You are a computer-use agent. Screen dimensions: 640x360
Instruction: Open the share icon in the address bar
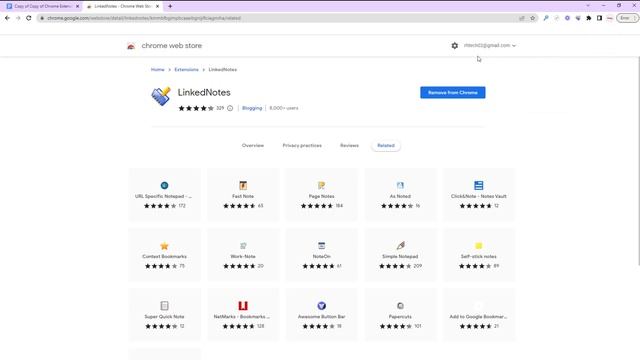[x=522, y=18]
